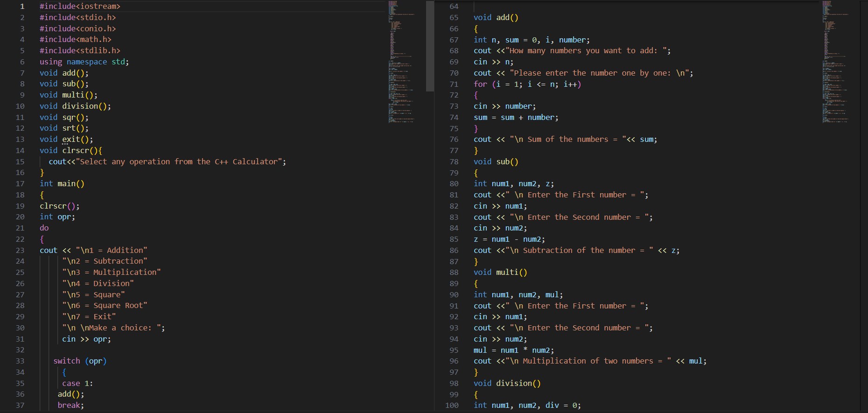Image resolution: width=868 pixels, height=413 pixels.
Task: Click the "for (i = 1; i <= n; i++)" loop line
Action: click(x=527, y=84)
